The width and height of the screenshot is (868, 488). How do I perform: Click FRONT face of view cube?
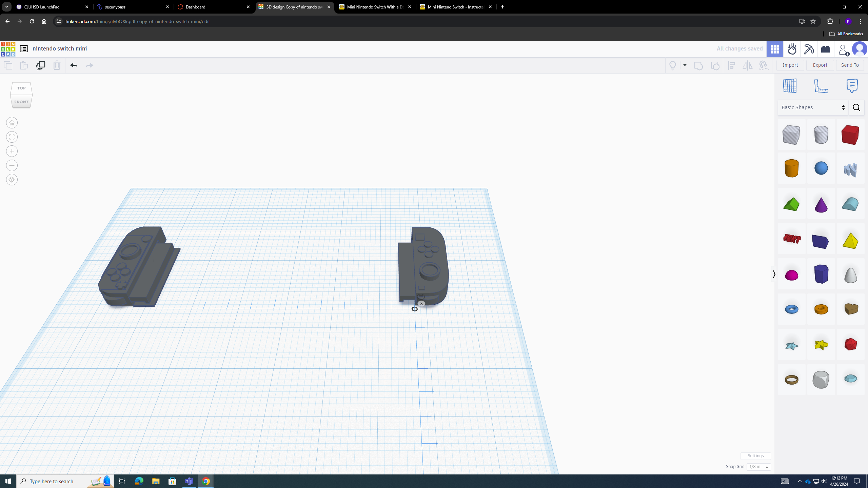(x=21, y=102)
